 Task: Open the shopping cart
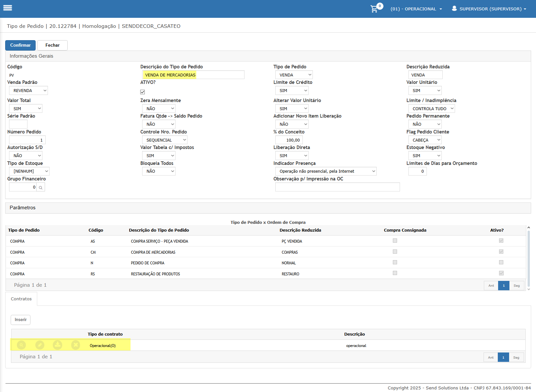[374, 9]
